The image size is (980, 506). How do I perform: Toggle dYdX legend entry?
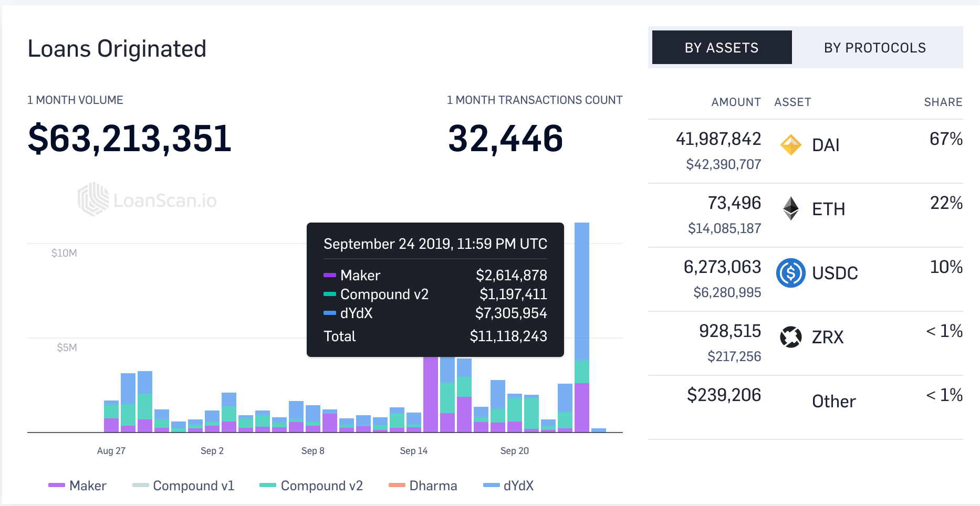pos(508,486)
